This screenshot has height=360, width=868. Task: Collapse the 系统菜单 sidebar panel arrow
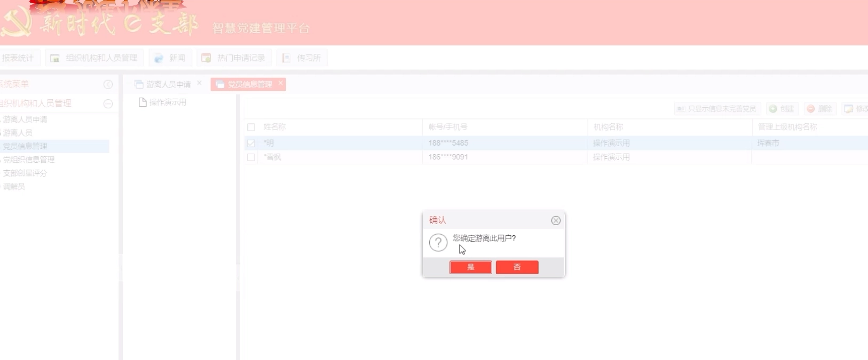(x=108, y=85)
